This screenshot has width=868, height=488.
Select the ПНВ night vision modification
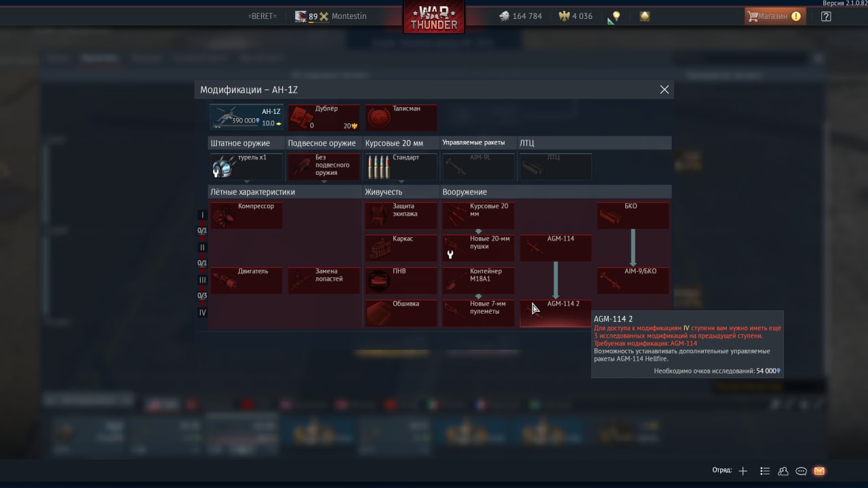pyautogui.click(x=401, y=281)
